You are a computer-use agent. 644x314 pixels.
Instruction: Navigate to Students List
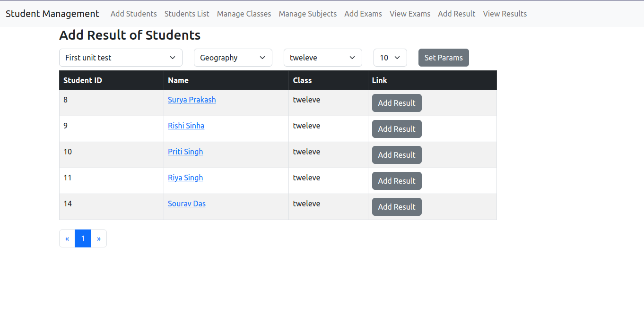click(x=187, y=14)
